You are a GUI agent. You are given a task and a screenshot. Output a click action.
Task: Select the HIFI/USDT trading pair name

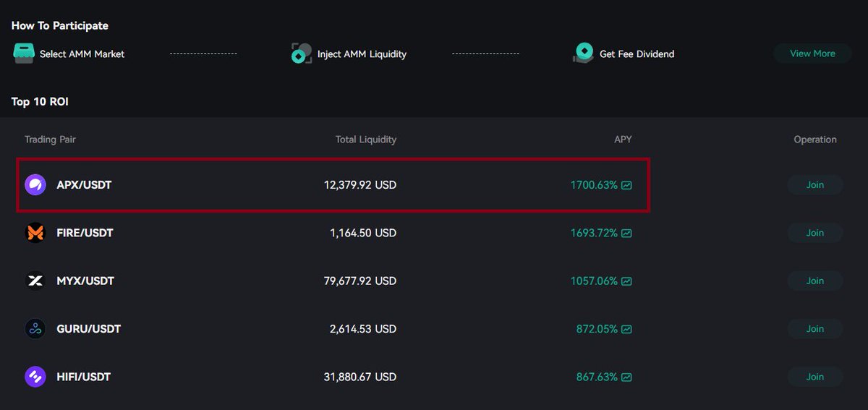pos(83,377)
